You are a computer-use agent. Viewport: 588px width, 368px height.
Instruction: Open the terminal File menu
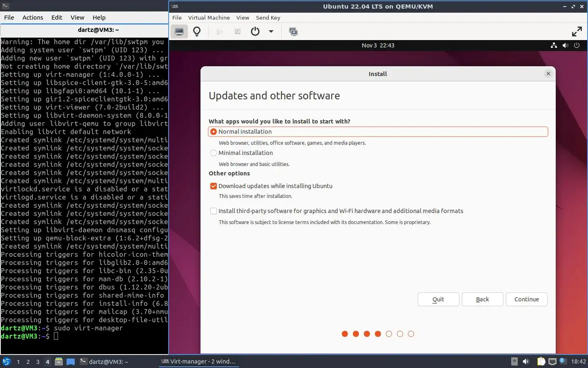[9, 18]
